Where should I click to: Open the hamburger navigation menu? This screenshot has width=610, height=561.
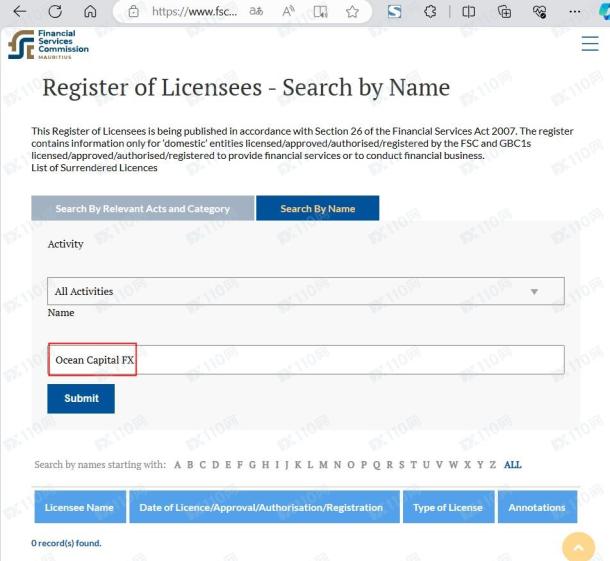click(x=590, y=43)
